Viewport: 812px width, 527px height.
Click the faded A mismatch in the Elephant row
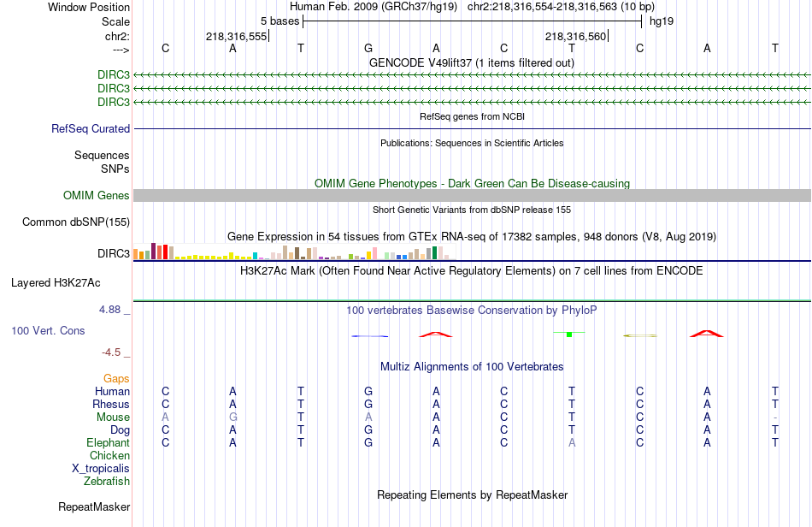click(572, 442)
